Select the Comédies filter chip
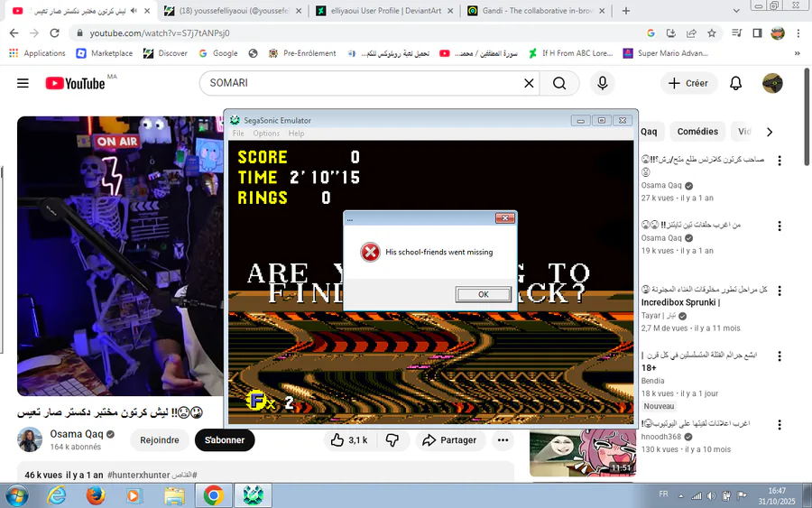Screen dimensions: 812x508 click(697, 132)
